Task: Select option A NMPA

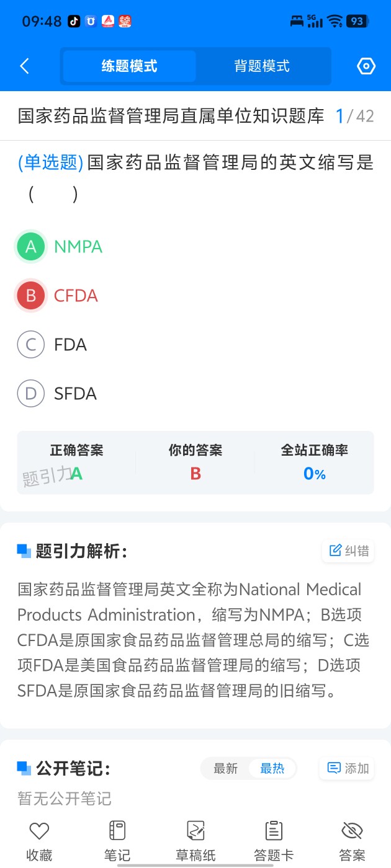Action: tap(31, 247)
